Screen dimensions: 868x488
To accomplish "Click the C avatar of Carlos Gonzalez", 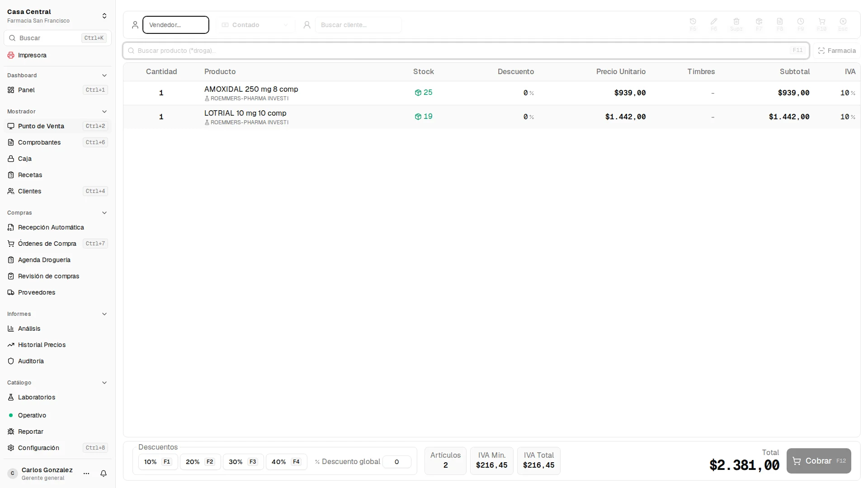I will point(13,474).
